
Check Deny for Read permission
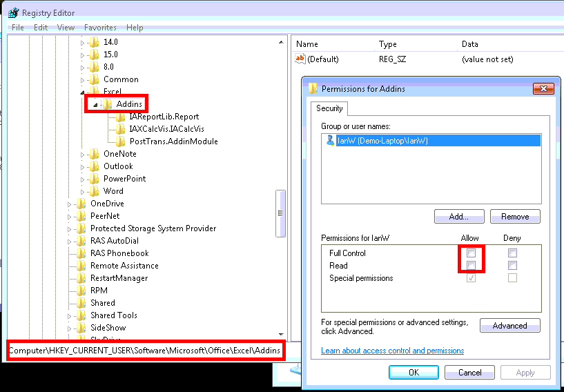click(512, 266)
